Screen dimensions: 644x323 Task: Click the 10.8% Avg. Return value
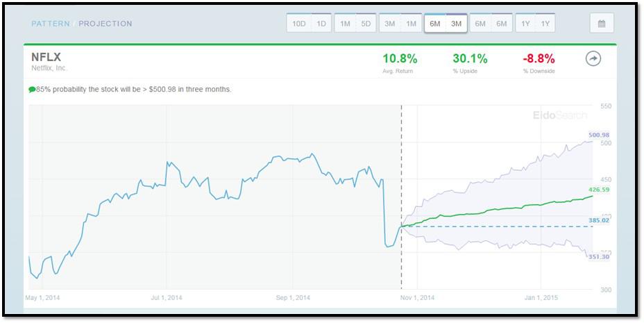(400, 59)
